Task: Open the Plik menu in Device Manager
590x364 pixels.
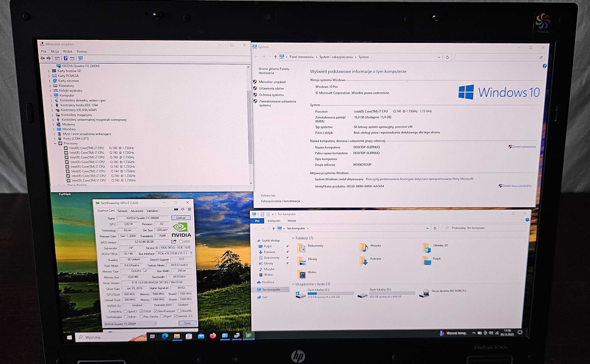Action: (44, 51)
